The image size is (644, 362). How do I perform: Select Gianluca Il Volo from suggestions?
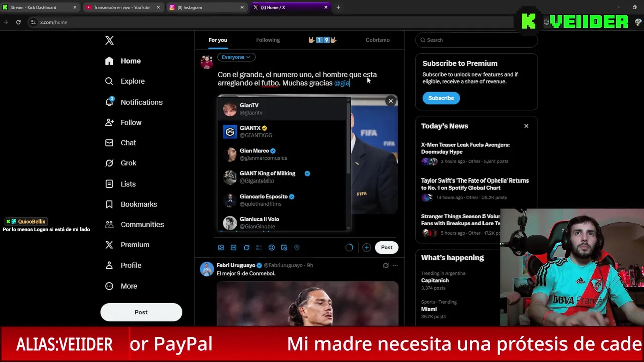click(282, 222)
